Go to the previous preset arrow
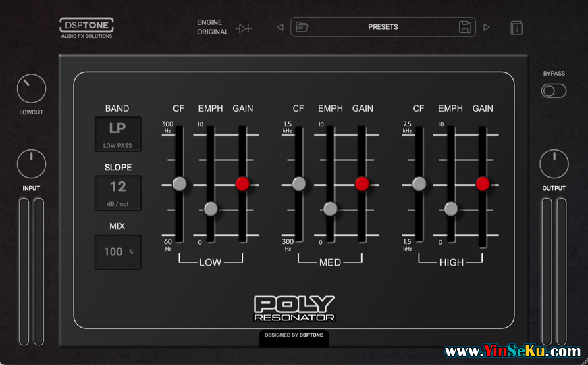The width and height of the screenshot is (588, 365). click(x=280, y=28)
